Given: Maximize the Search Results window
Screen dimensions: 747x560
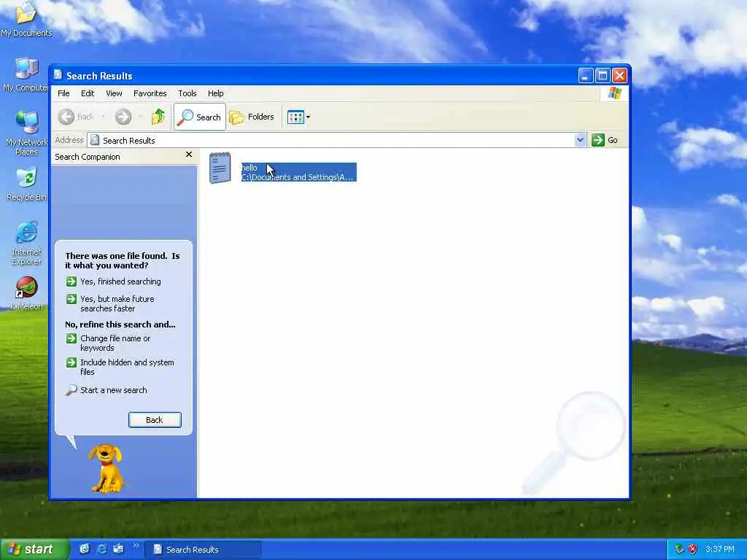Looking at the screenshot, I should pos(603,75).
